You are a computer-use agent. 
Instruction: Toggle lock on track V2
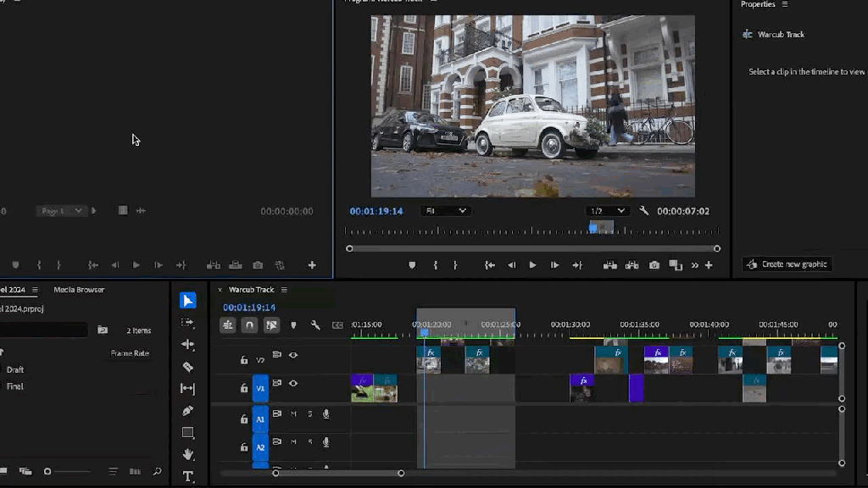244,360
